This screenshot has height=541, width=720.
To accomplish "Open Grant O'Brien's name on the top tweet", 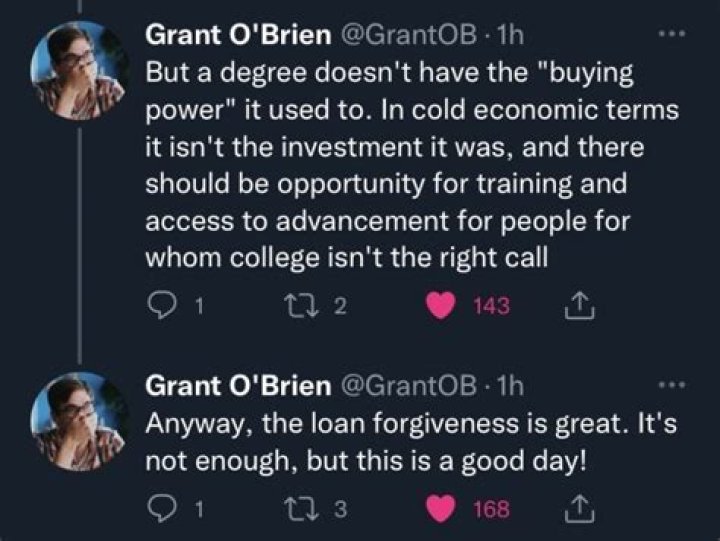I will (x=237, y=36).
